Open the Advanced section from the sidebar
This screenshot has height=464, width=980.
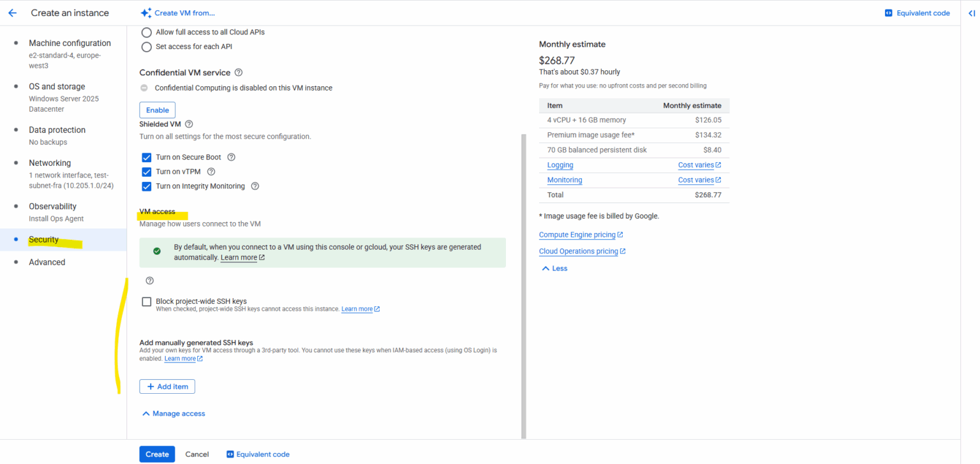pyautogui.click(x=47, y=262)
